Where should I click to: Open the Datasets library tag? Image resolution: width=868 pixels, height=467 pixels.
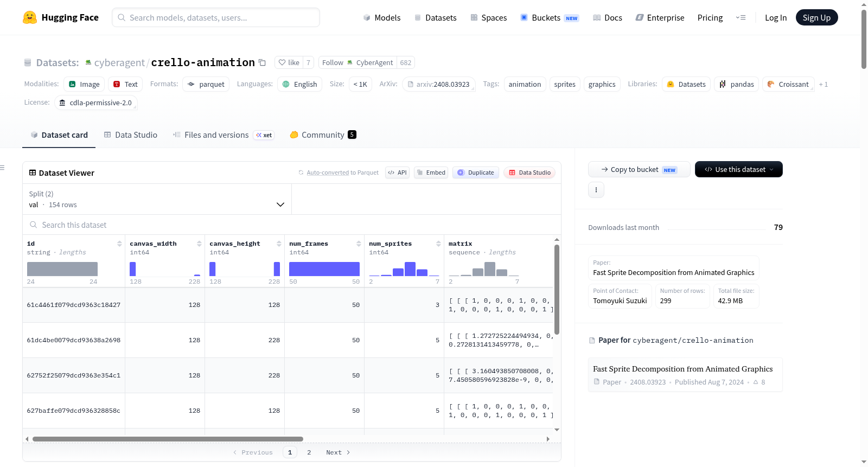tap(686, 84)
